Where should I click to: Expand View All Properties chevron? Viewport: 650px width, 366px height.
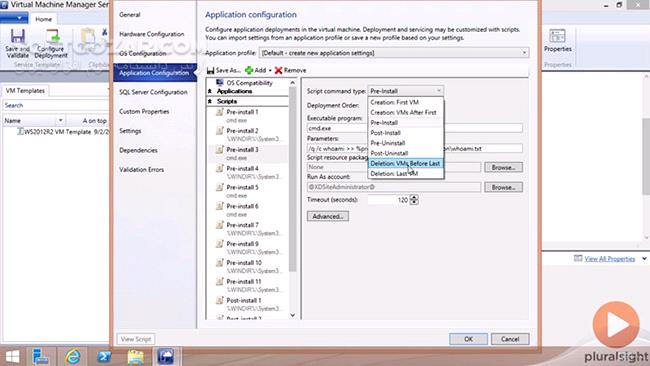coord(644,259)
